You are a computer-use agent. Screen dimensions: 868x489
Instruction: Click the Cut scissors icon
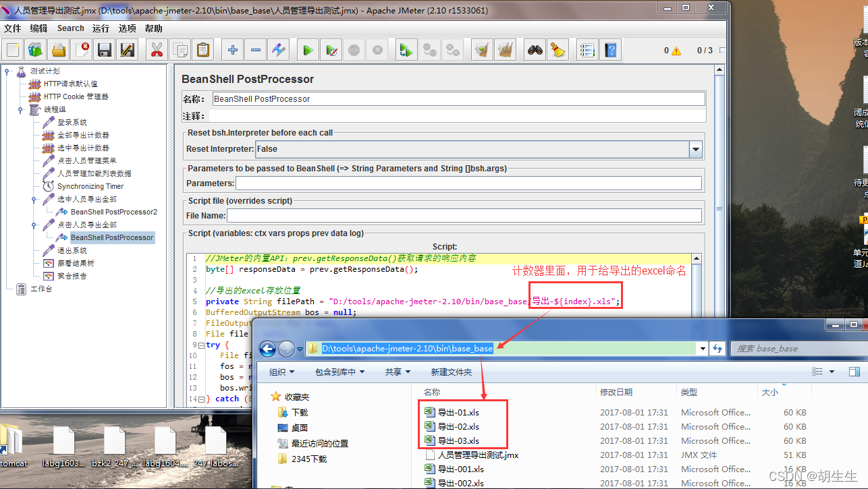click(x=157, y=50)
